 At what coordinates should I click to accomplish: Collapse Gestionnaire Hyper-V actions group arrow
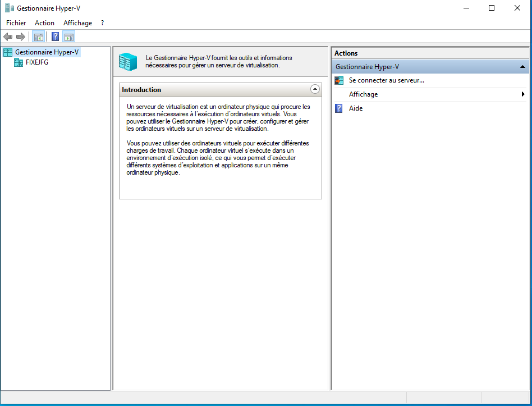pyautogui.click(x=522, y=67)
